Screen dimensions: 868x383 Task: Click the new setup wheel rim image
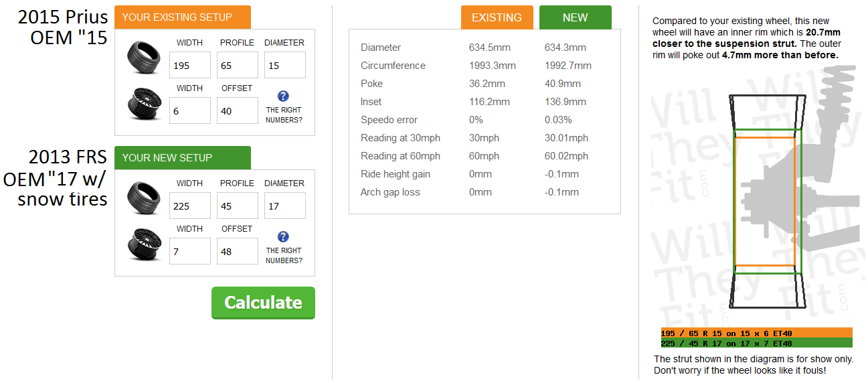pos(143,244)
